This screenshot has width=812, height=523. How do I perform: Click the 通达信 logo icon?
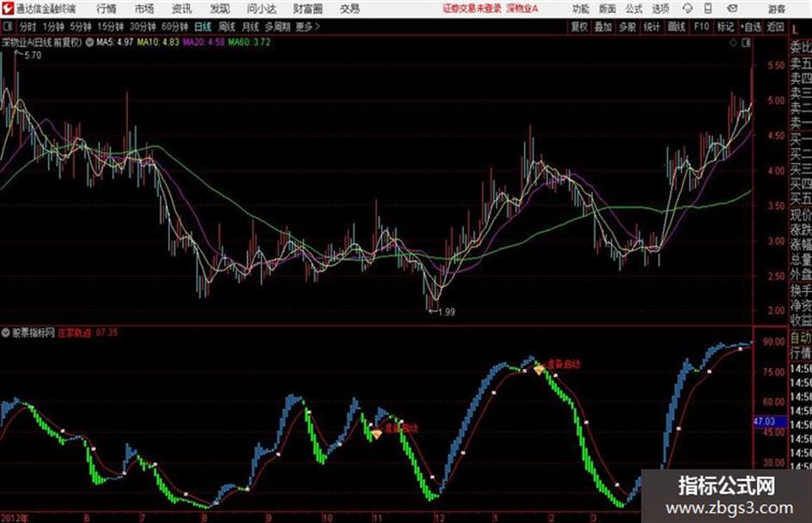click(x=8, y=9)
